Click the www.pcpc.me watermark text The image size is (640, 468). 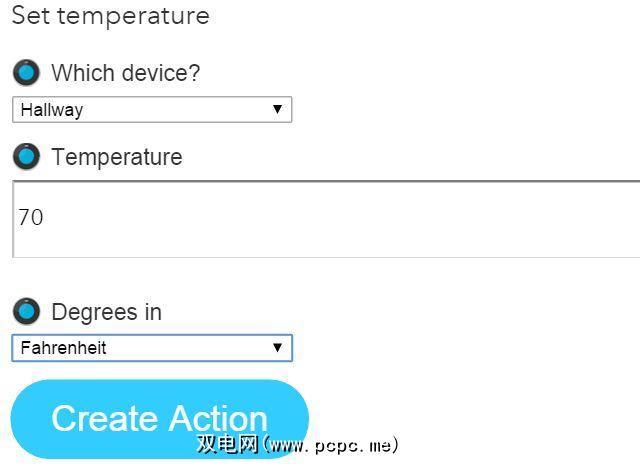(330, 444)
